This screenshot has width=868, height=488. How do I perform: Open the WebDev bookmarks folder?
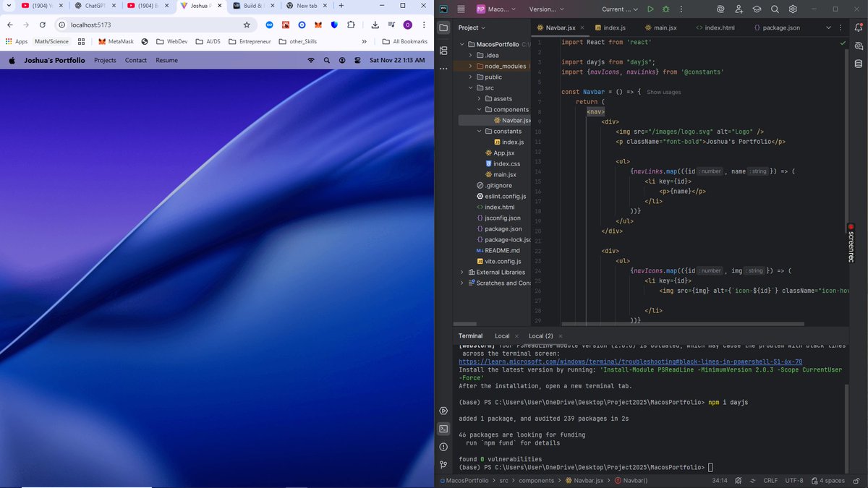171,41
